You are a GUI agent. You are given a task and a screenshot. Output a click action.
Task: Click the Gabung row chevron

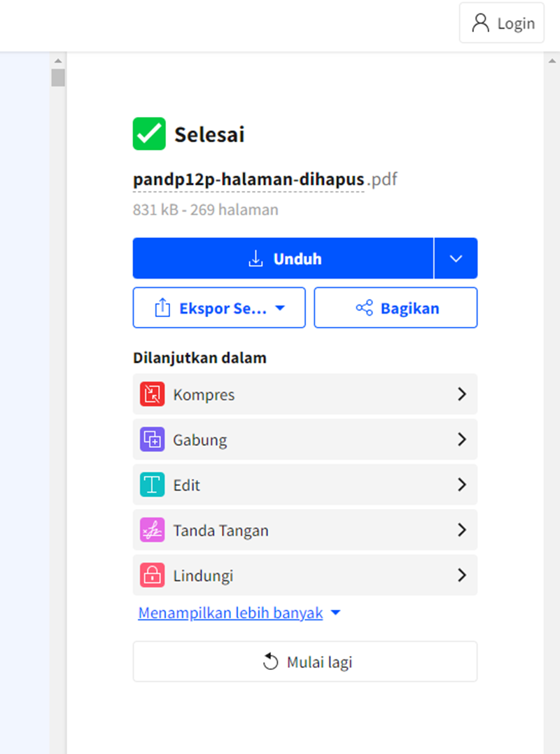[x=462, y=440]
